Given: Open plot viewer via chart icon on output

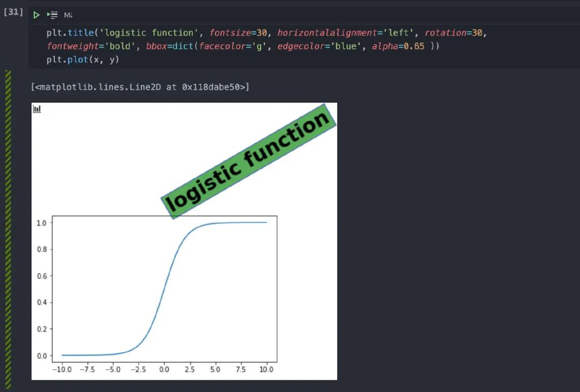Looking at the screenshot, I should pos(37,108).
